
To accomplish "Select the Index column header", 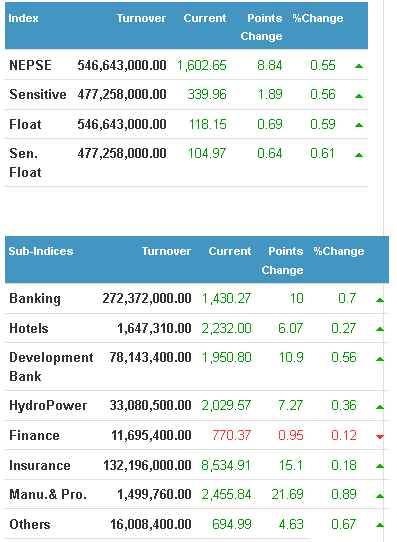I will pyautogui.click(x=23, y=18).
